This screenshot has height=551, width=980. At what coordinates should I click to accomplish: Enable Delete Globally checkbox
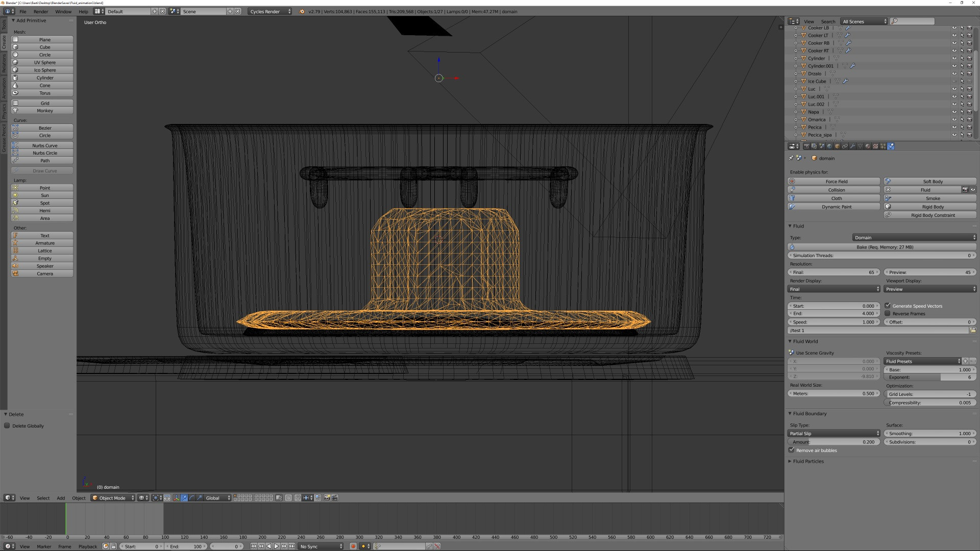tap(7, 425)
